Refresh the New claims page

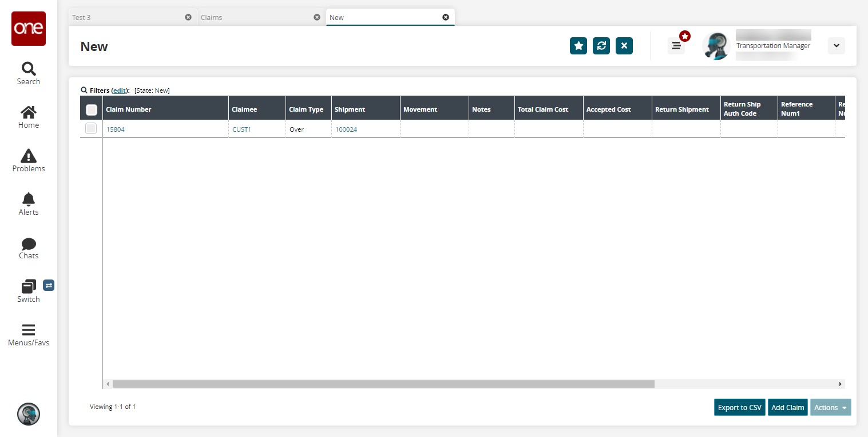coord(601,46)
